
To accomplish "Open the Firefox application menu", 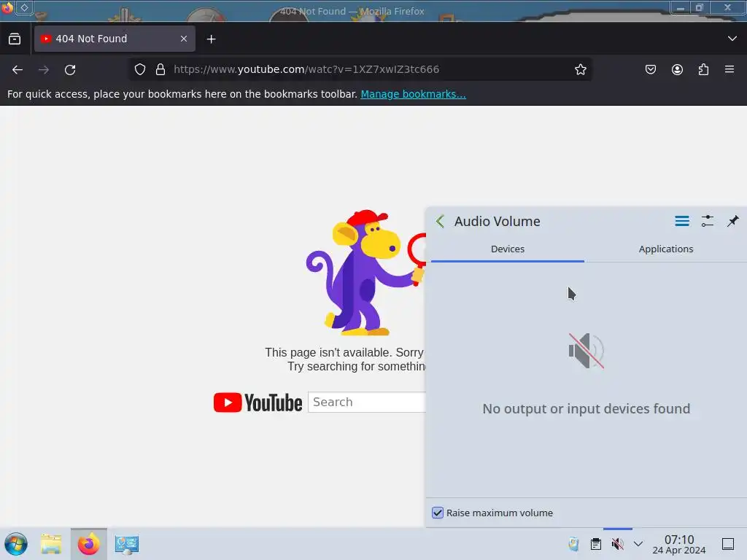I will point(729,69).
